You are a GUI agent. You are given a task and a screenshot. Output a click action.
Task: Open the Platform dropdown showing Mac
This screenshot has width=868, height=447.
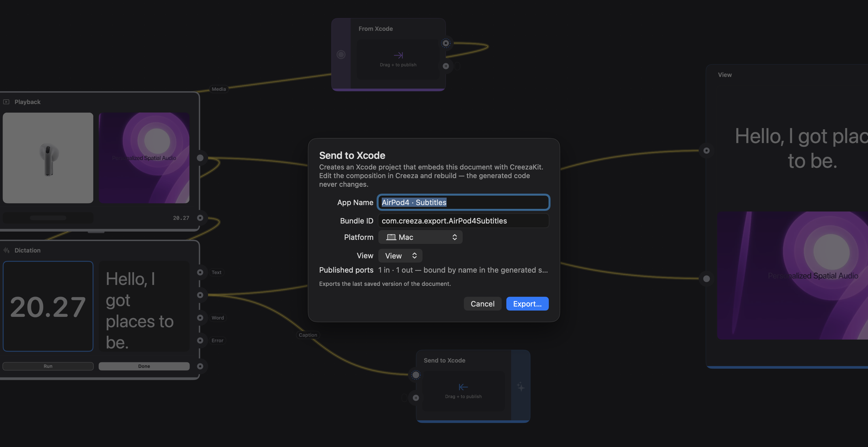420,237
